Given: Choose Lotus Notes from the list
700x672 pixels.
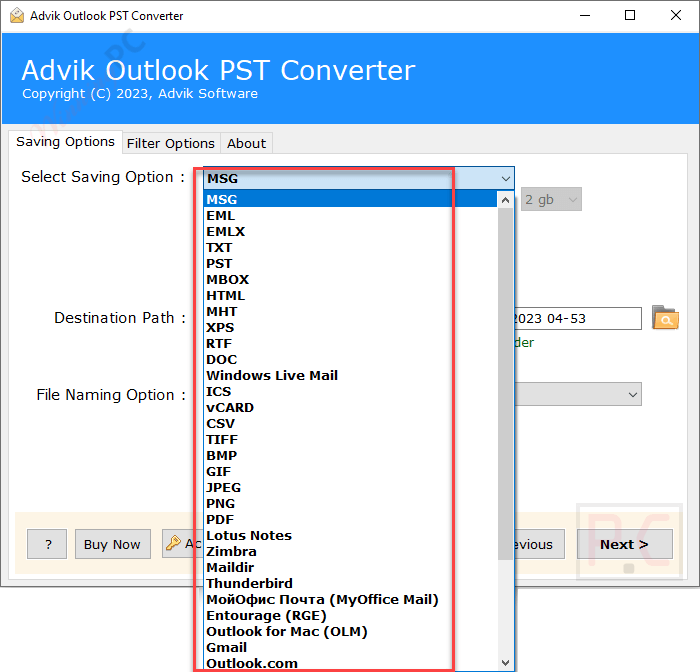Looking at the screenshot, I should (350, 535).
